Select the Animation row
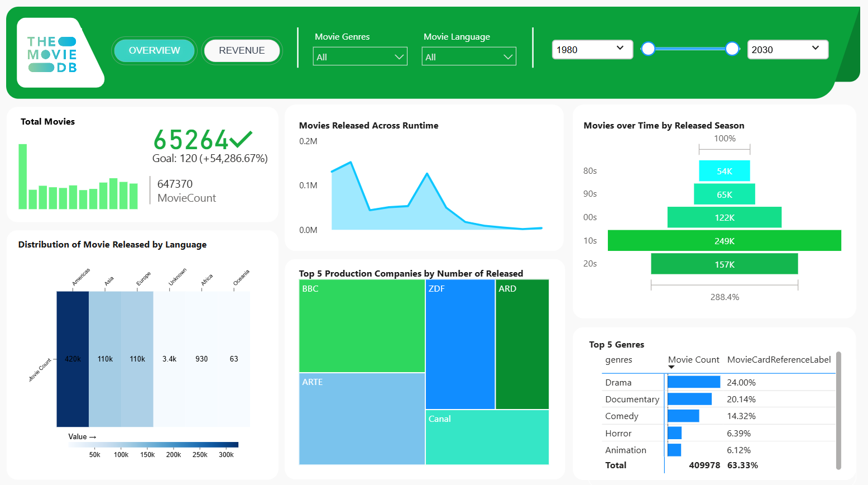The height and width of the screenshot is (485, 868). (x=718, y=450)
